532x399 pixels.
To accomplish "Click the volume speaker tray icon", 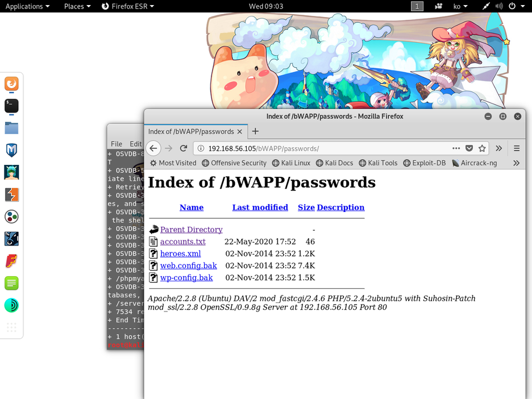I will [499, 6].
